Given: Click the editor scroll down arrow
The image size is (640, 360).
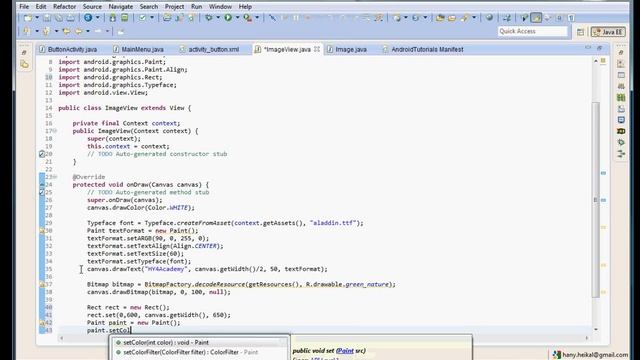Looking at the screenshot, I should (x=596, y=329).
